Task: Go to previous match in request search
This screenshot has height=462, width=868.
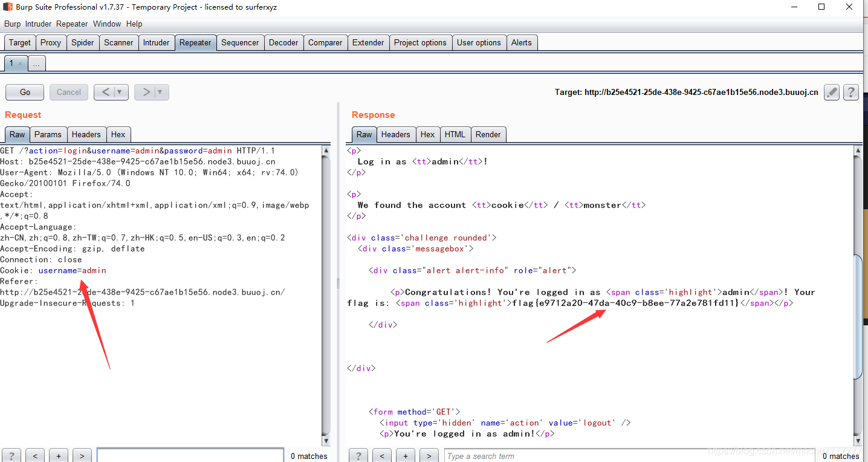Action: point(35,456)
